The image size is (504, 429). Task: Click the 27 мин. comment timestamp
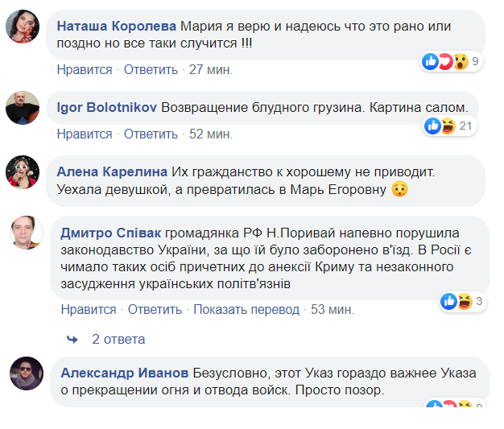coord(211,69)
